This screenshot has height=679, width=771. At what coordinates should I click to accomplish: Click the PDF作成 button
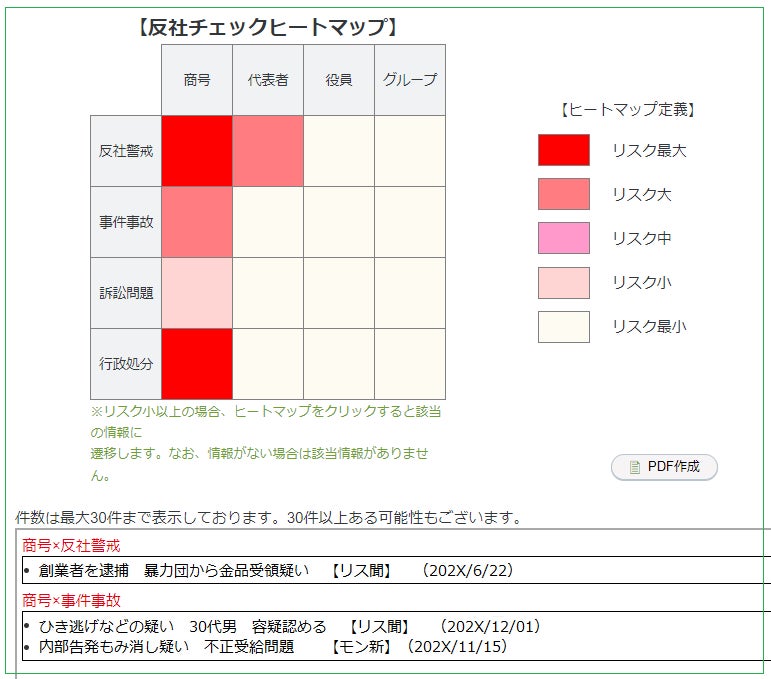click(664, 467)
